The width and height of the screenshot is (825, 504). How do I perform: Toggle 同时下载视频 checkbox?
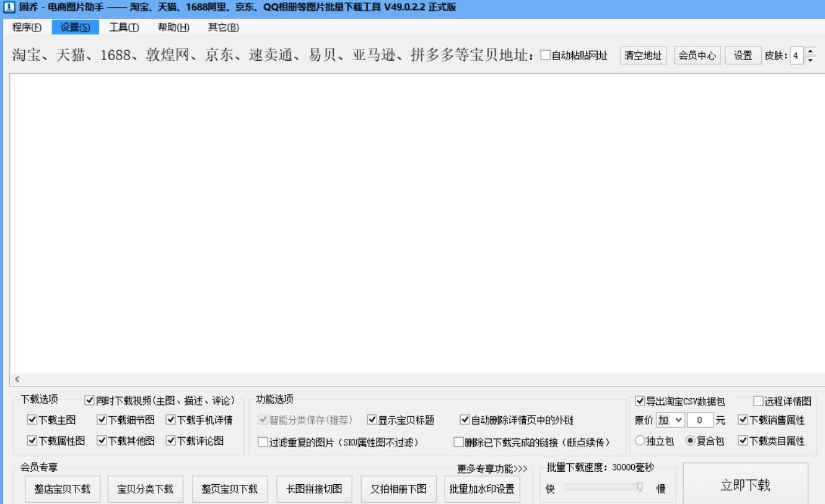click(90, 401)
